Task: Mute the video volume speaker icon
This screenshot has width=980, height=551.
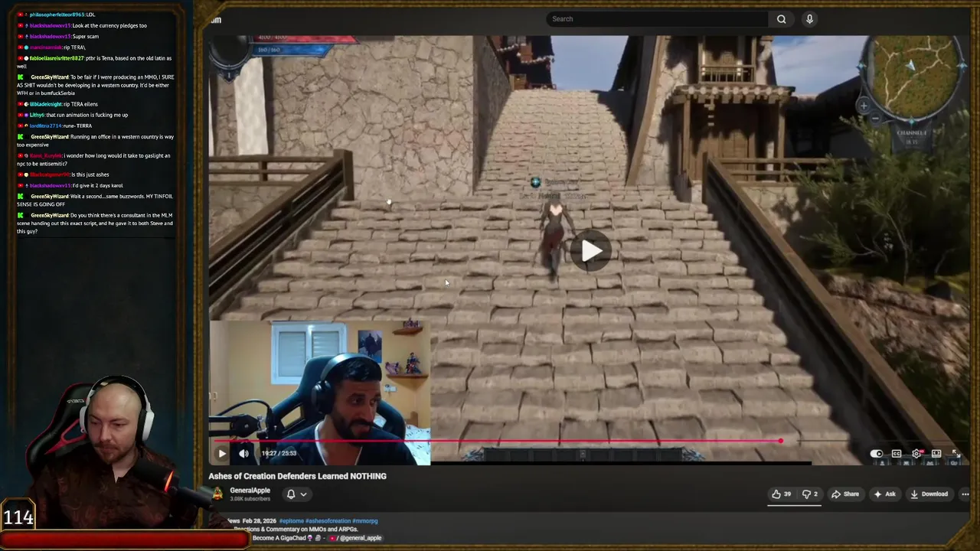Action: [243, 453]
